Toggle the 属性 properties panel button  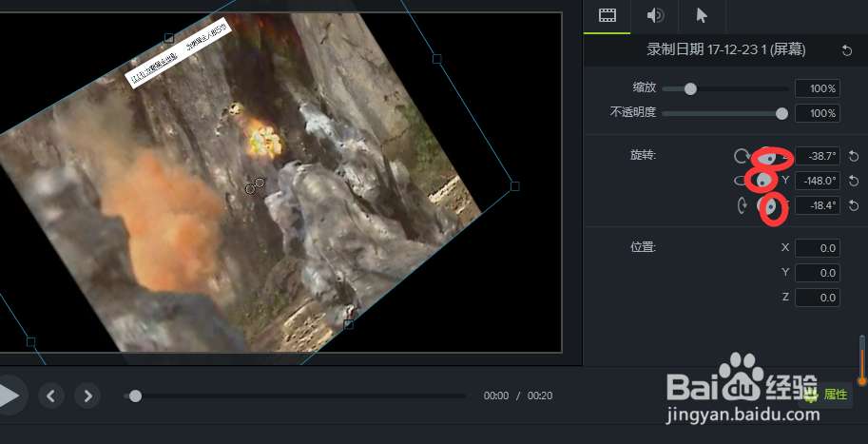[x=825, y=395]
